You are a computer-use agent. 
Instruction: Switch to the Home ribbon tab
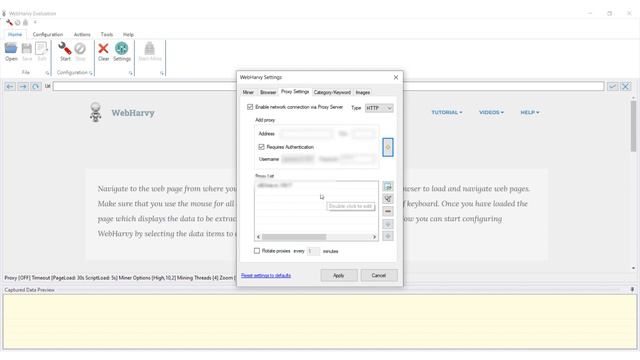point(15,35)
